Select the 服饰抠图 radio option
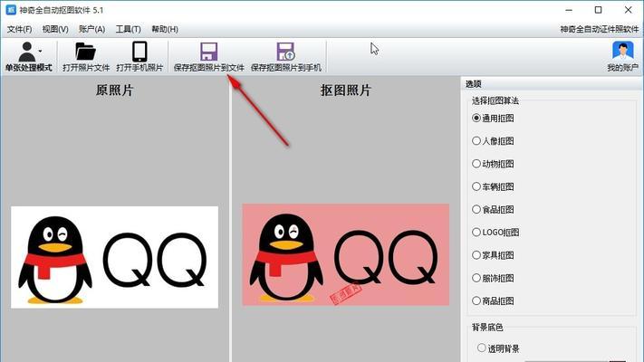 click(493, 278)
